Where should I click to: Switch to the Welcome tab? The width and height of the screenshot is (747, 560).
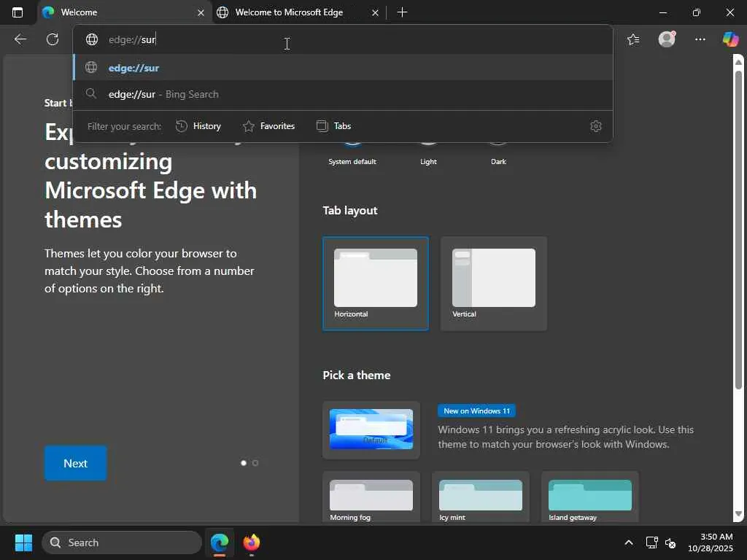[x=124, y=12]
